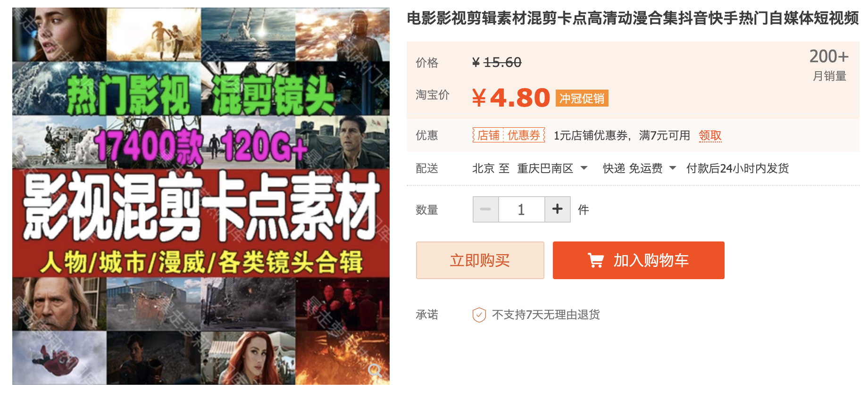Image resolution: width=868 pixels, height=398 pixels.
Task: Click the 冲冠促销 promotion badge
Action: coord(582,98)
